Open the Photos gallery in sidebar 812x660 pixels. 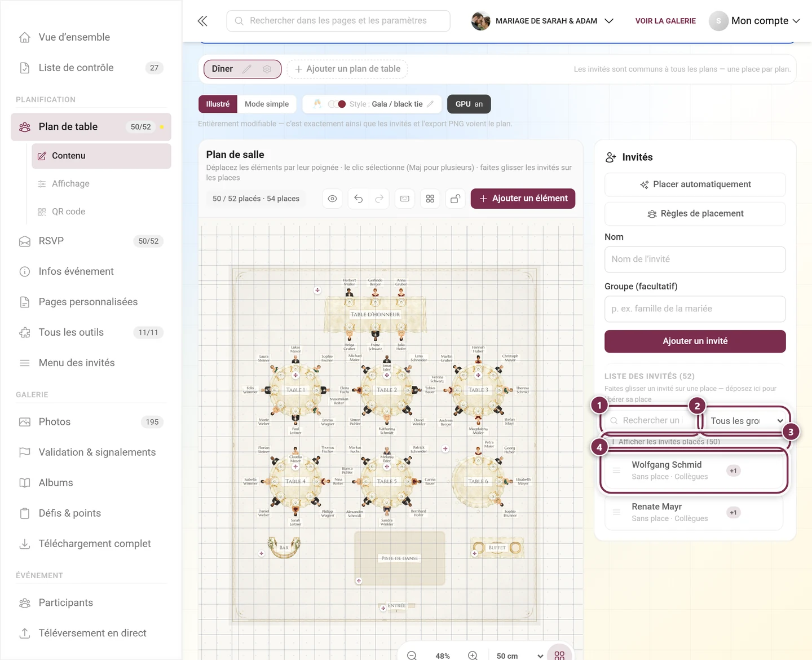point(91,422)
